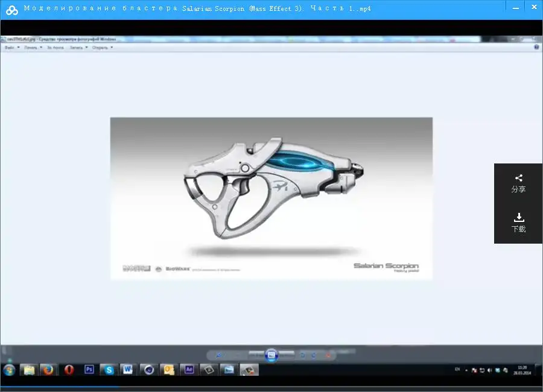Open the Печать dropdown menu
The height and width of the screenshot is (392, 543).
(x=33, y=48)
